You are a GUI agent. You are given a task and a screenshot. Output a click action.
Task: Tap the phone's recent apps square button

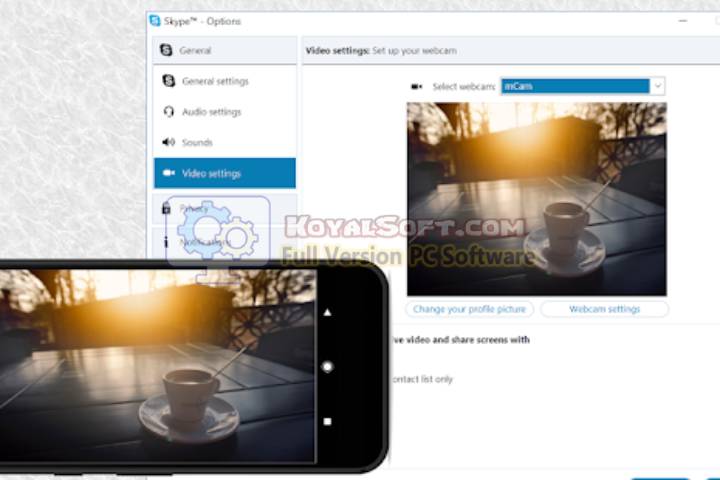tap(327, 421)
